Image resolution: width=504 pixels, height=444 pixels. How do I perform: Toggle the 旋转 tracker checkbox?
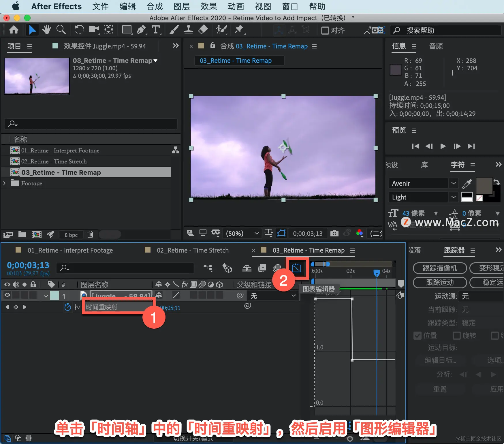point(456,336)
